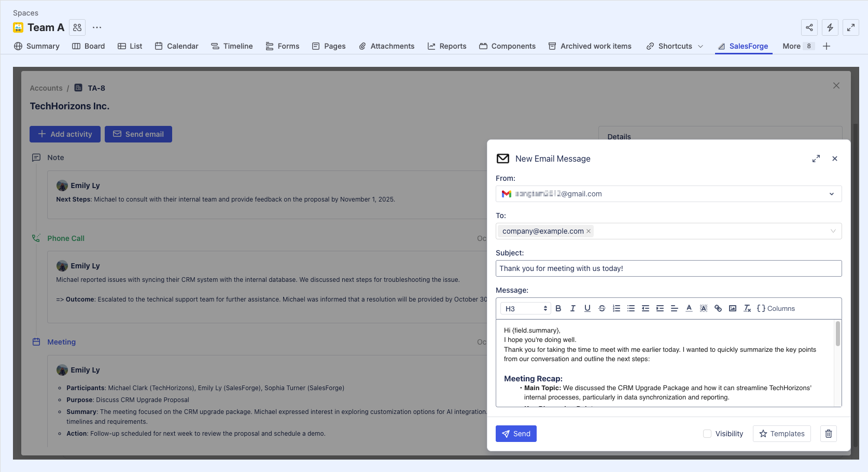Screen dimensions: 868x472
Task: Discard email draft with trash icon
Action: (829, 434)
